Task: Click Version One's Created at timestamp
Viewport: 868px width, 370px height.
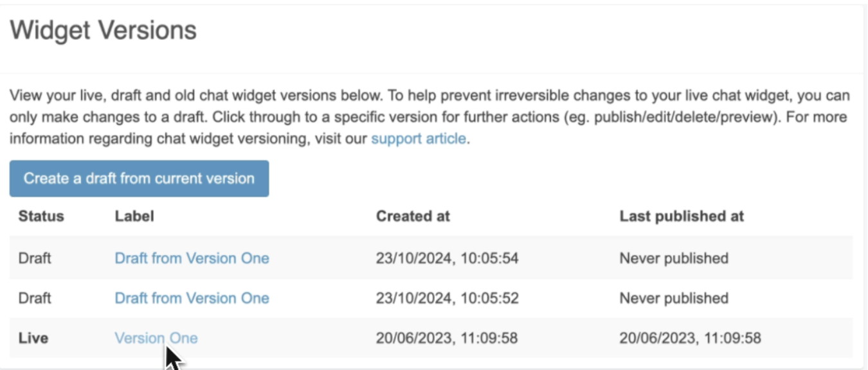Action: [x=447, y=338]
